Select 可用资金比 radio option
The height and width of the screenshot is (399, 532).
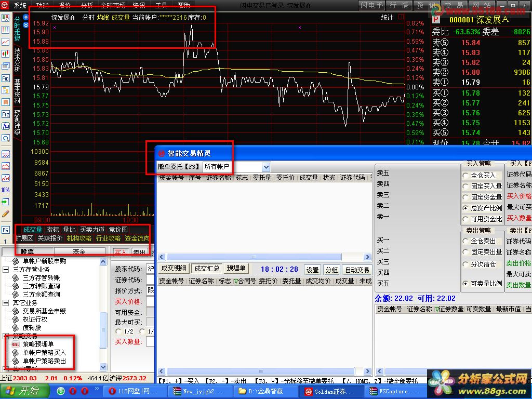point(465,219)
